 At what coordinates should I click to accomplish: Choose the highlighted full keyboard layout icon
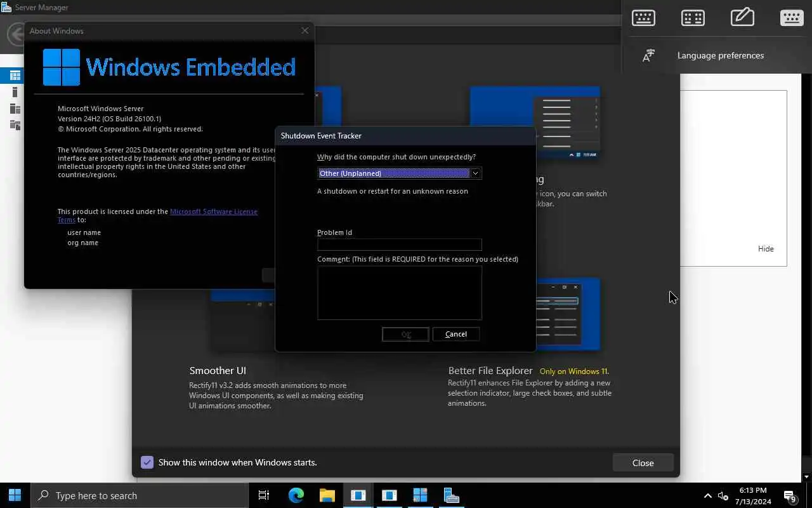pos(792,18)
